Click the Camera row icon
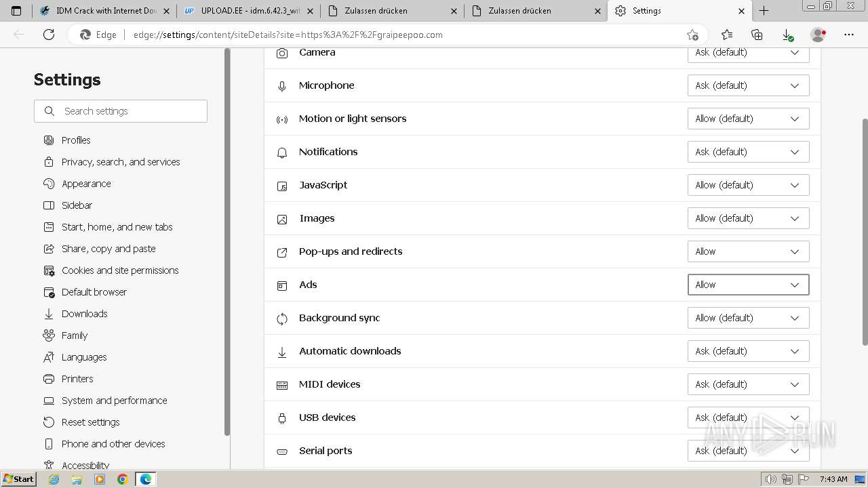Screen dimensions: 868x488 pos(282,53)
